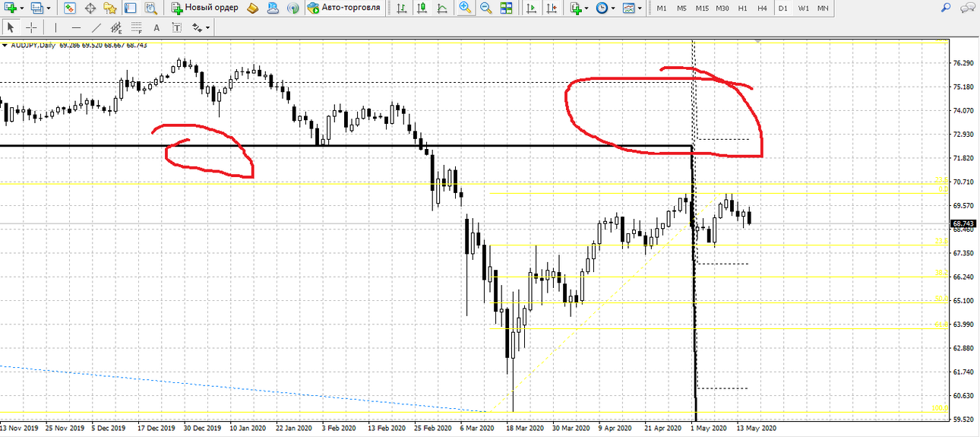Select the MN timeframe
This screenshot has height=437, width=980.
coord(823,8)
